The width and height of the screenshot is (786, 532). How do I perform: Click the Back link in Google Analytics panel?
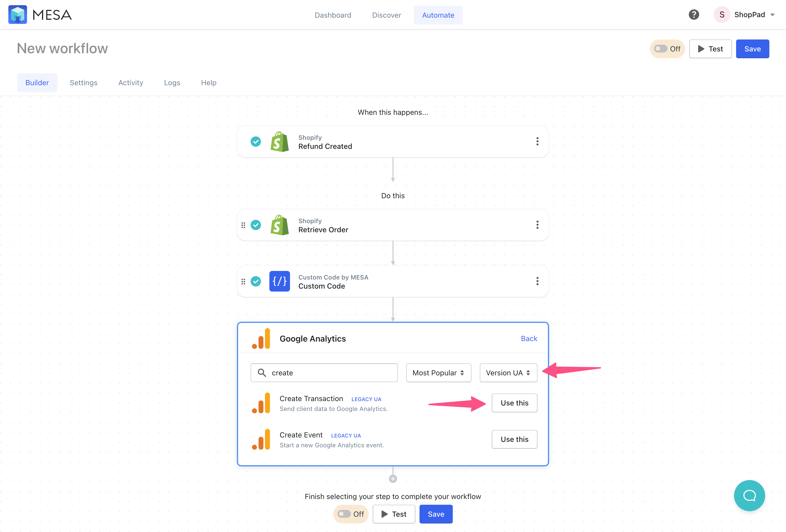pos(529,339)
